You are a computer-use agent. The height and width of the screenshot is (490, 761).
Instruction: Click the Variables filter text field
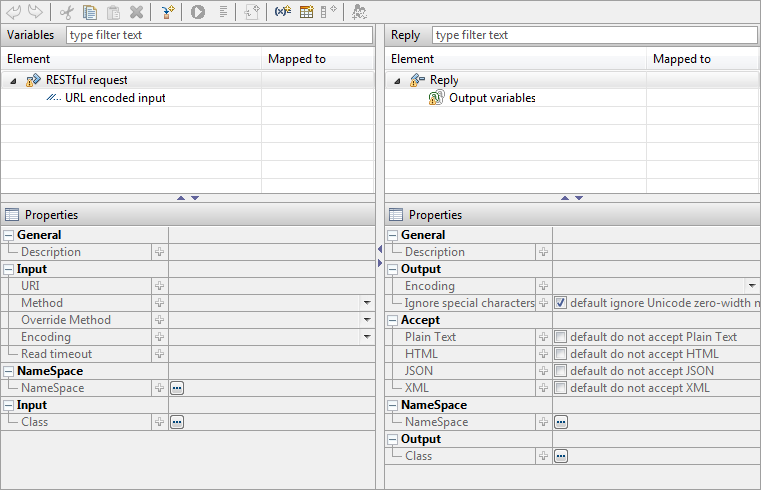tap(219, 35)
